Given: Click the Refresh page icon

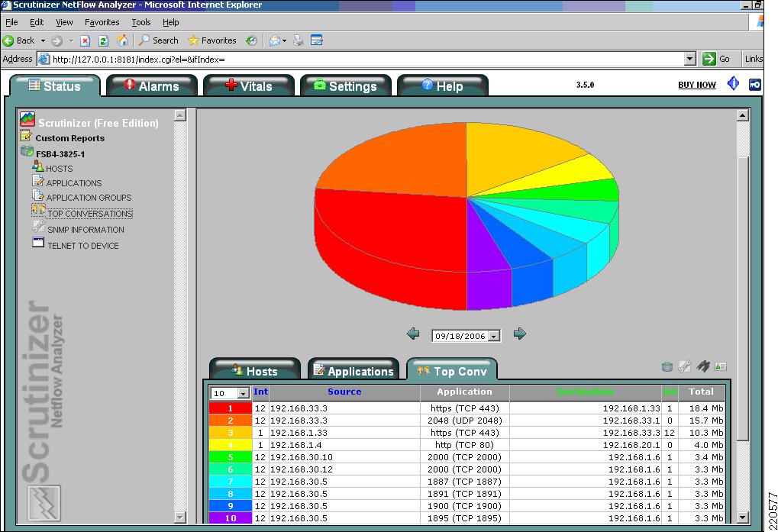Looking at the screenshot, I should pos(103,40).
